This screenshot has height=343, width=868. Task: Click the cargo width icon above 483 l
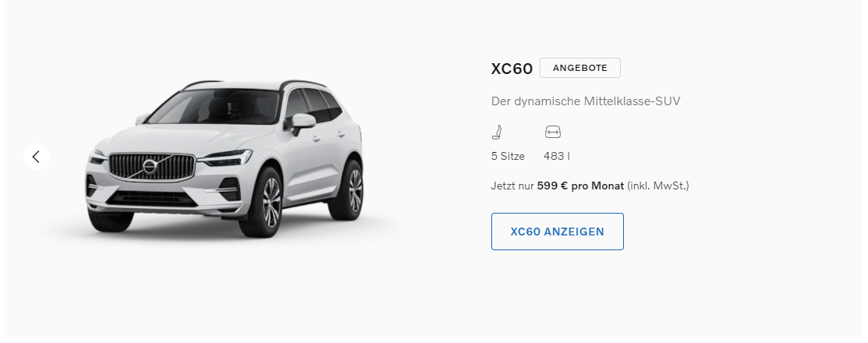(552, 132)
